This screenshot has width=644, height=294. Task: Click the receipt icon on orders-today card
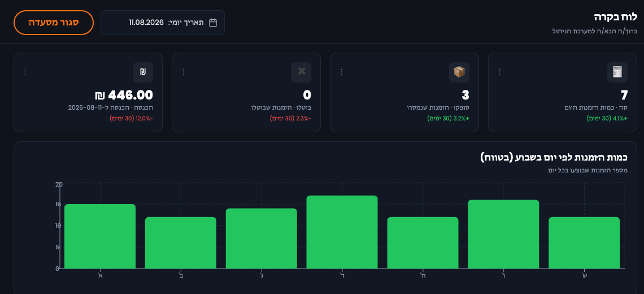pyautogui.click(x=617, y=72)
